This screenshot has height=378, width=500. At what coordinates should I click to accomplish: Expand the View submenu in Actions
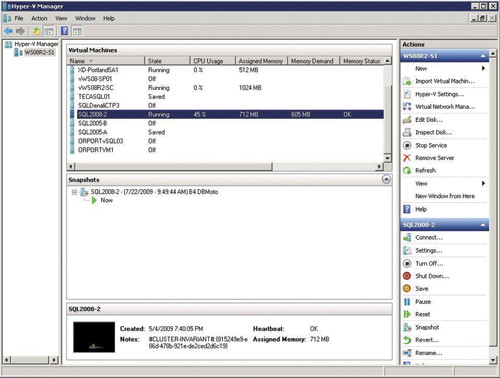click(483, 183)
